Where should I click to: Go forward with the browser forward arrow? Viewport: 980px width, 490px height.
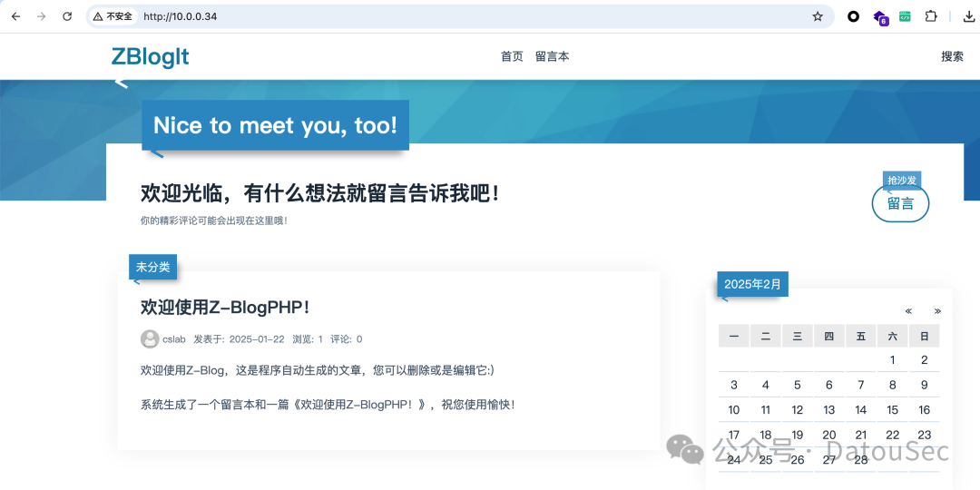41,17
